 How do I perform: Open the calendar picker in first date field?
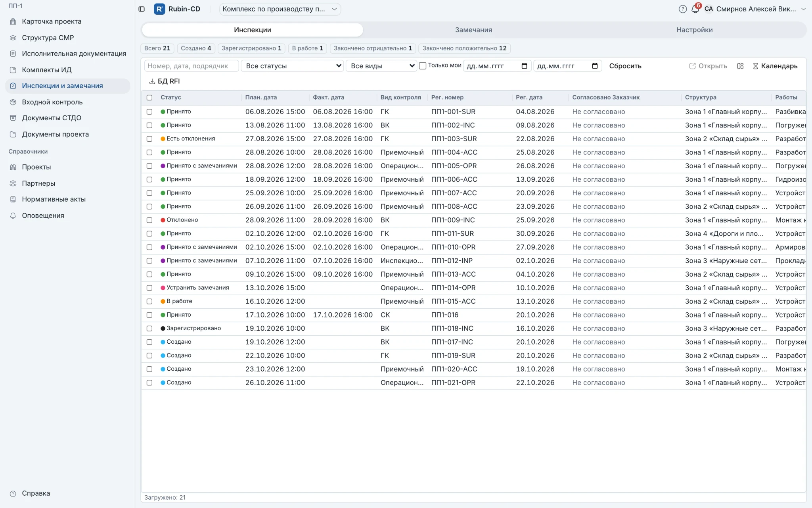click(524, 66)
